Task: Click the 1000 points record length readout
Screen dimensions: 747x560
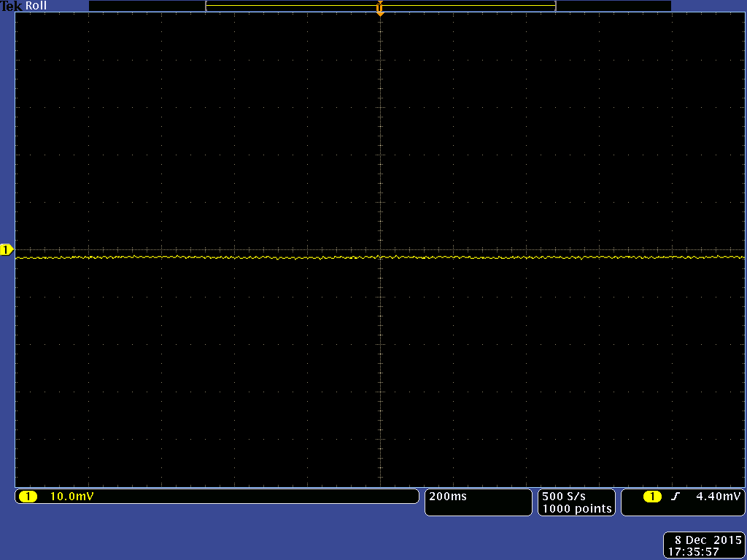Action: click(x=576, y=509)
